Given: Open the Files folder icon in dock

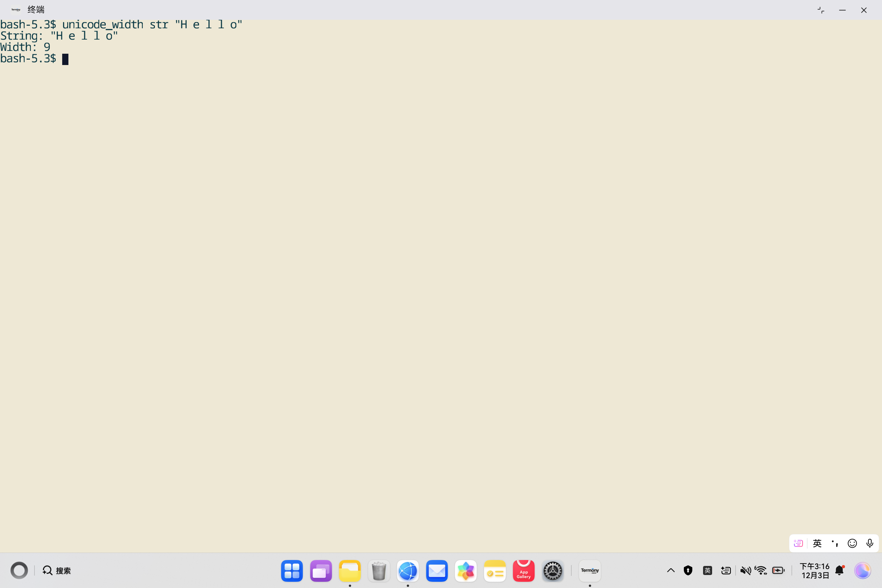Looking at the screenshot, I should point(349,570).
